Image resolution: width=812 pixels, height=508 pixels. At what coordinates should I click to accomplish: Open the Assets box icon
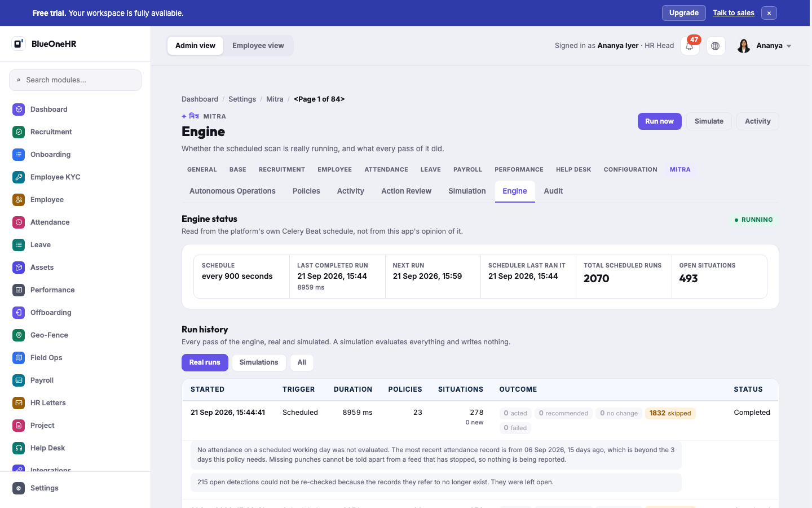pyautogui.click(x=19, y=267)
